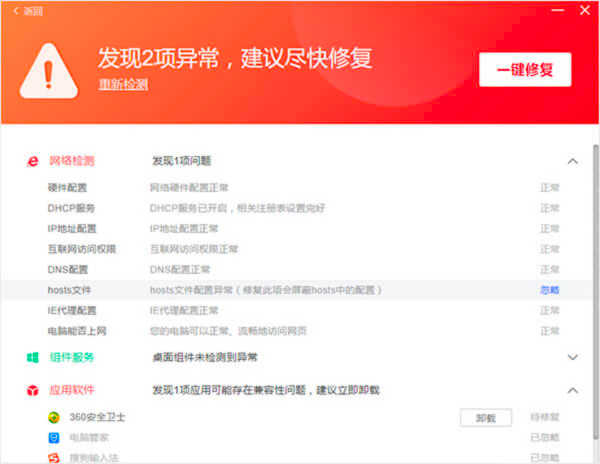This screenshot has height=464, width=600.
Task: Select the IP地址配置 row label
Action: pyautogui.click(x=72, y=229)
